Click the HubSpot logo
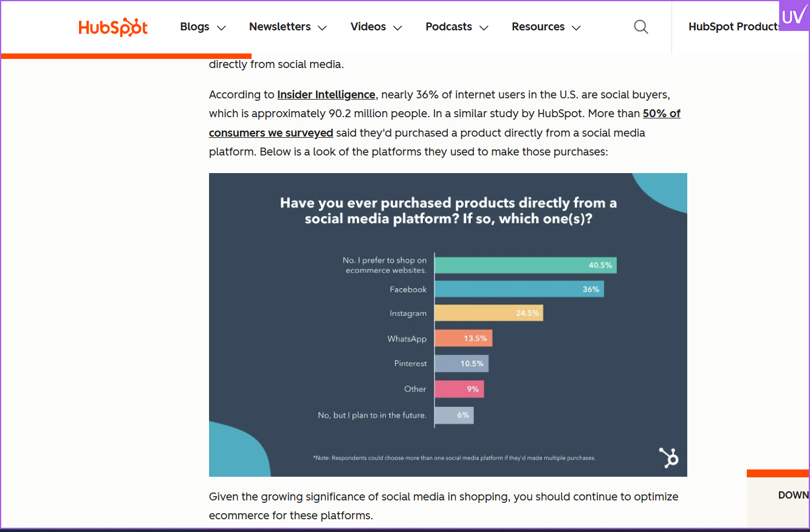 click(x=113, y=27)
